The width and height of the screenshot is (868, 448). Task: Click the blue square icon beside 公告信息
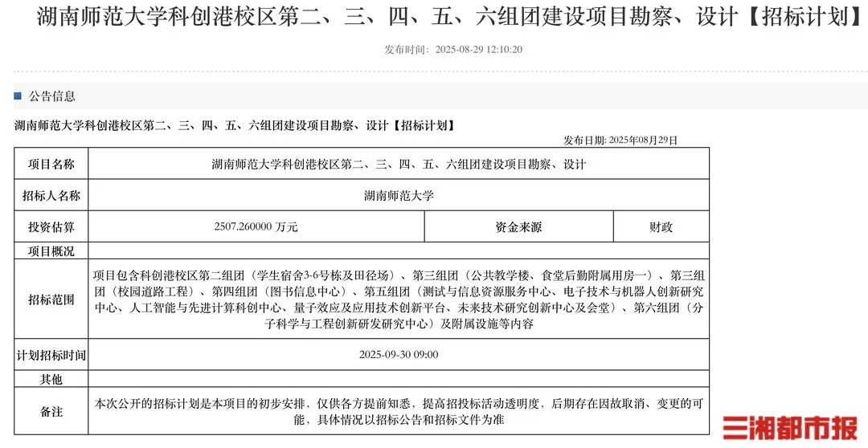17,96
